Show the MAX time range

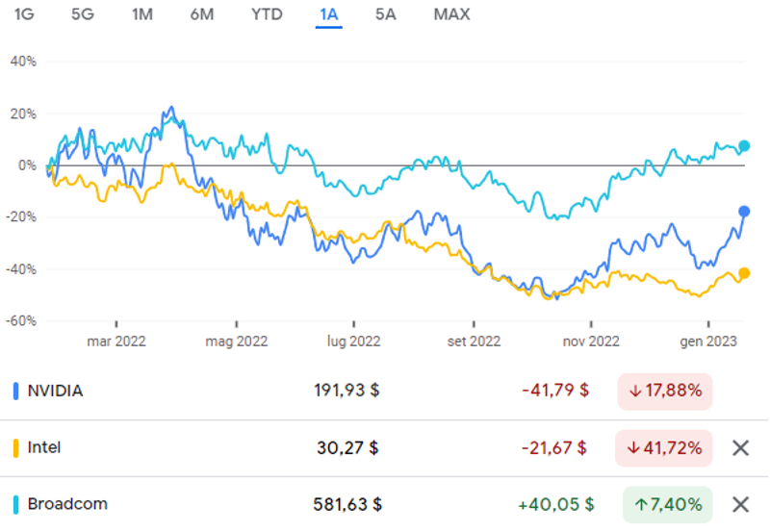click(x=451, y=14)
